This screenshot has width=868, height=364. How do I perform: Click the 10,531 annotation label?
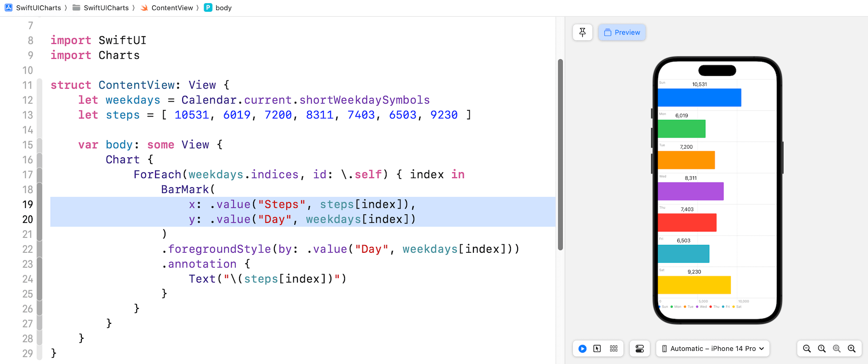click(x=699, y=84)
